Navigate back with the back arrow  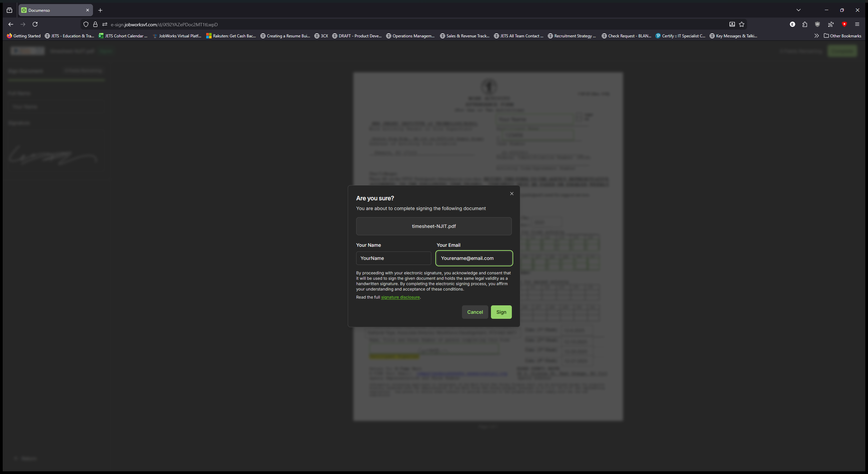[x=11, y=24]
